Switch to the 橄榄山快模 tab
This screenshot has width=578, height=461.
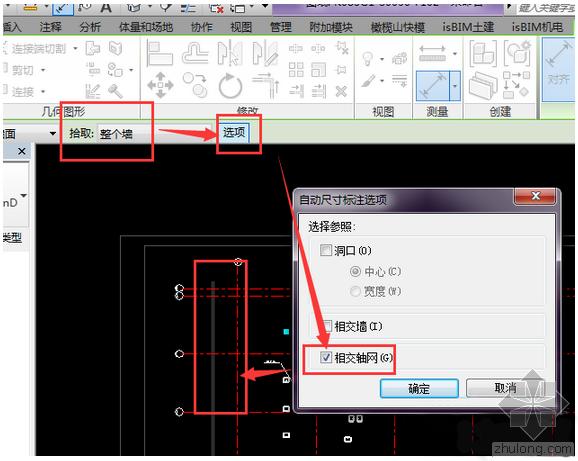pos(398,27)
